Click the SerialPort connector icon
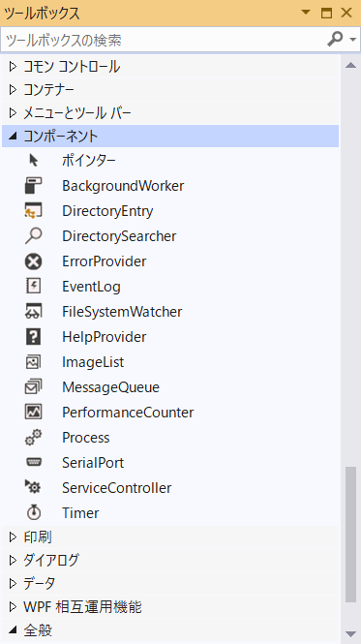 click(33, 463)
